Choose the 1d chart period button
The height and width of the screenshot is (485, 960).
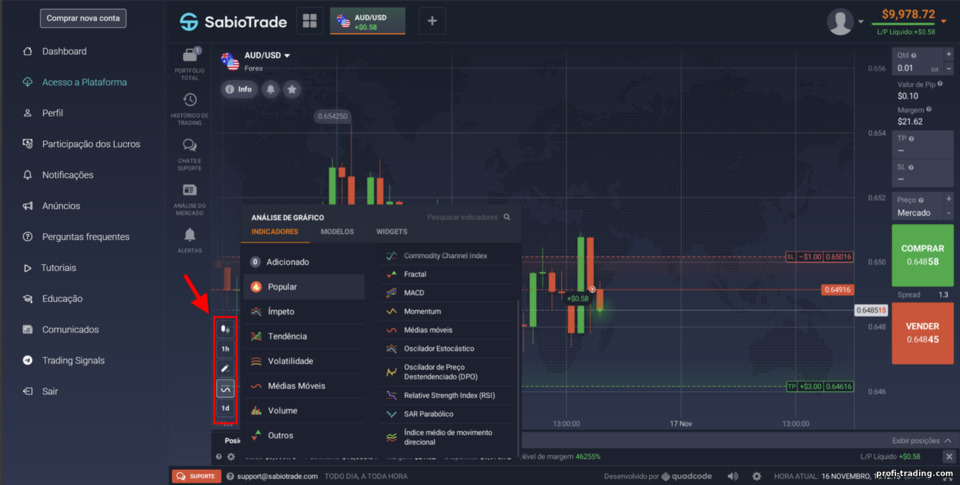coord(225,408)
